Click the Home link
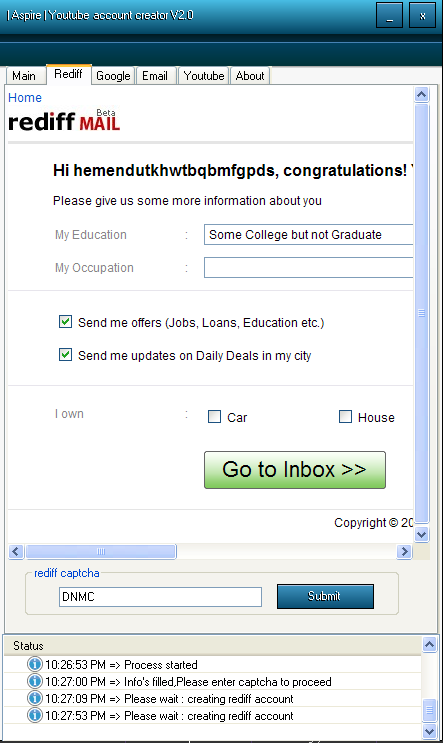Viewport: 443px width, 743px height. coord(25,98)
